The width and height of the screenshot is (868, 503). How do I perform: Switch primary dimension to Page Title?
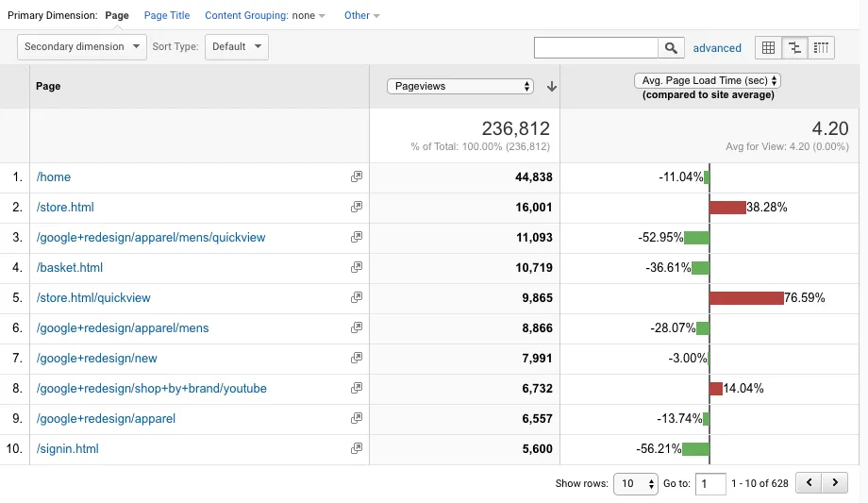(x=167, y=16)
